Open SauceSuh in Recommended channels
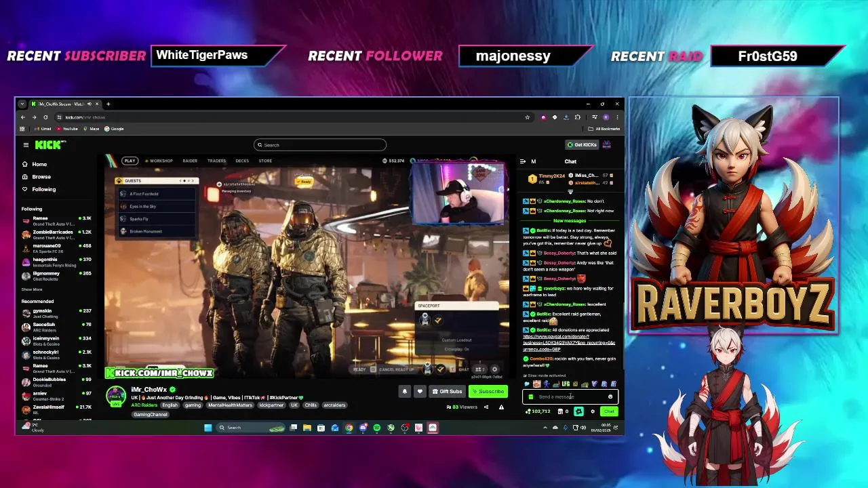This screenshot has width=868, height=488. (x=57, y=327)
